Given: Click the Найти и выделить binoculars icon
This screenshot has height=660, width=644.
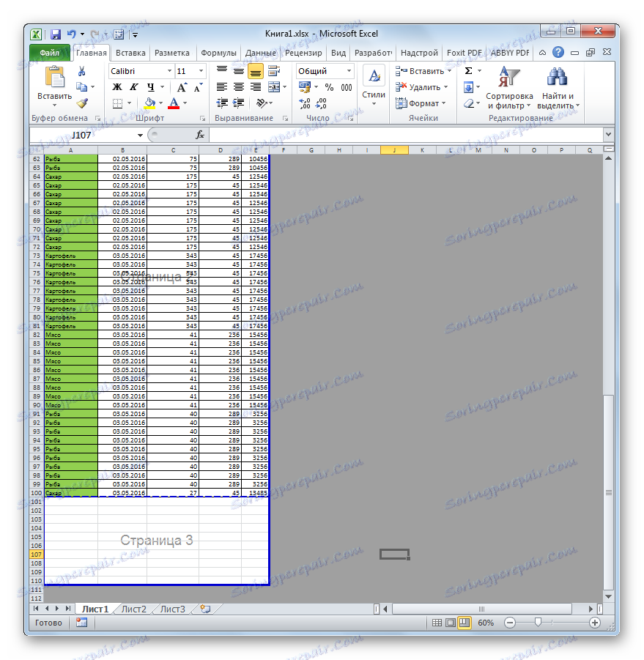Looking at the screenshot, I should click(557, 75).
